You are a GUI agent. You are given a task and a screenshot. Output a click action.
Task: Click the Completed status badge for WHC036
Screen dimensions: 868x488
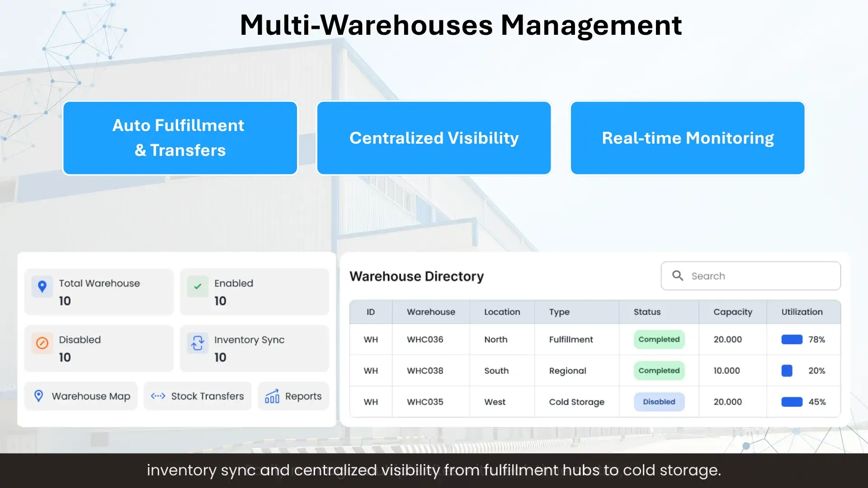point(659,339)
